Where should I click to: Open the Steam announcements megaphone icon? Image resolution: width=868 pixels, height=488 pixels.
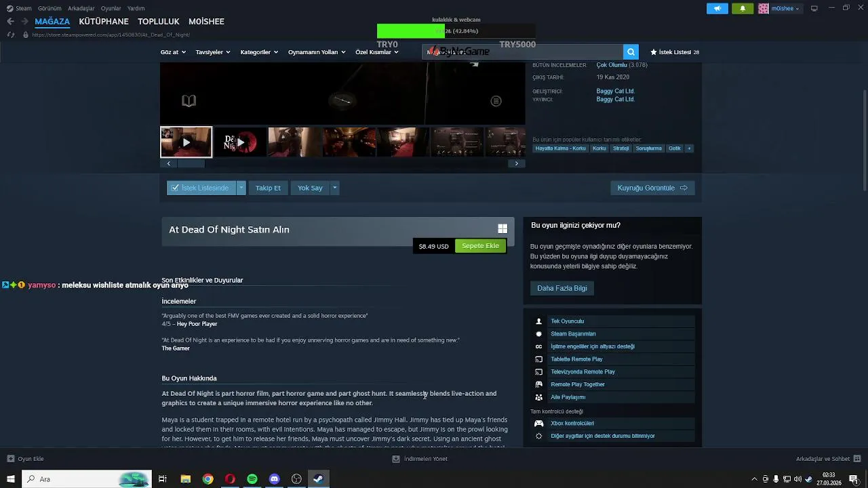click(x=717, y=8)
